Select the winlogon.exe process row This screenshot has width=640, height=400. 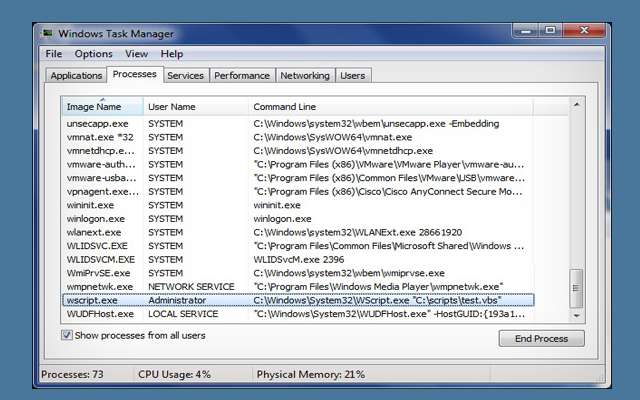click(x=298, y=218)
